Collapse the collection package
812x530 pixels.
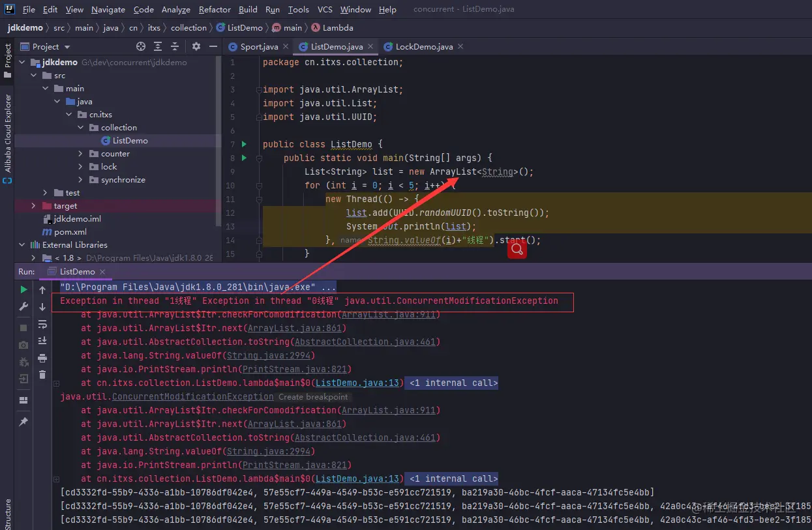[81, 128]
